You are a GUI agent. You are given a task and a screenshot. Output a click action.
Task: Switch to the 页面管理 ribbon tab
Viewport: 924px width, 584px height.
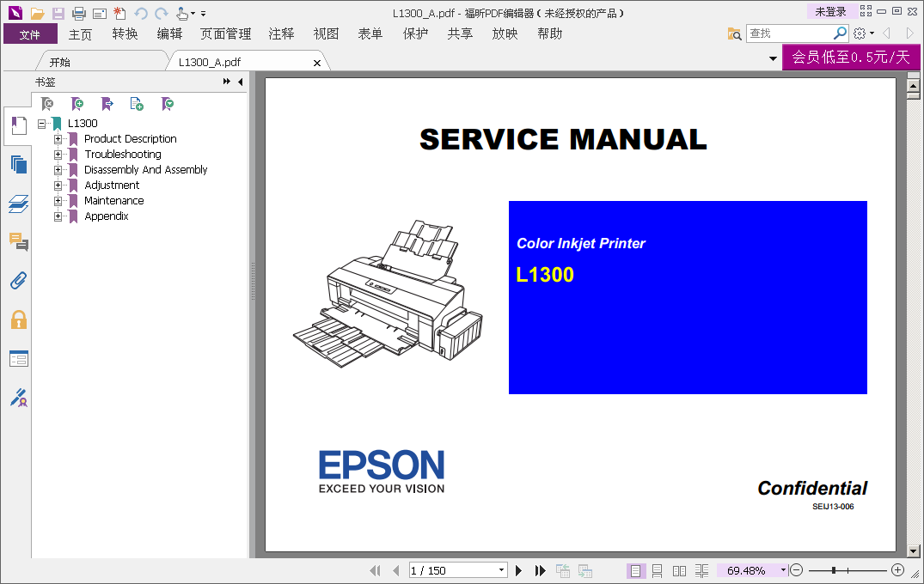[226, 34]
